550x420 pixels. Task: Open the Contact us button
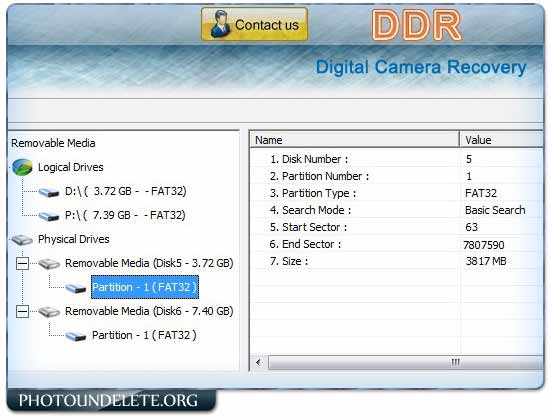(x=254, y=24)
